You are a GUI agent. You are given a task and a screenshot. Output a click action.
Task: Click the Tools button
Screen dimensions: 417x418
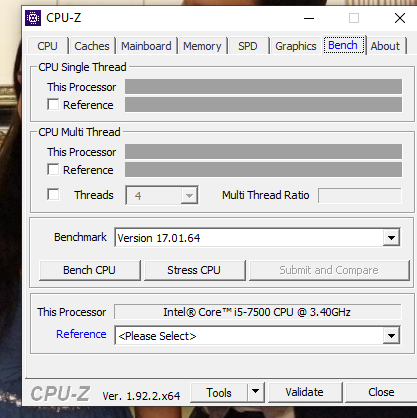[x=219, y=393]
